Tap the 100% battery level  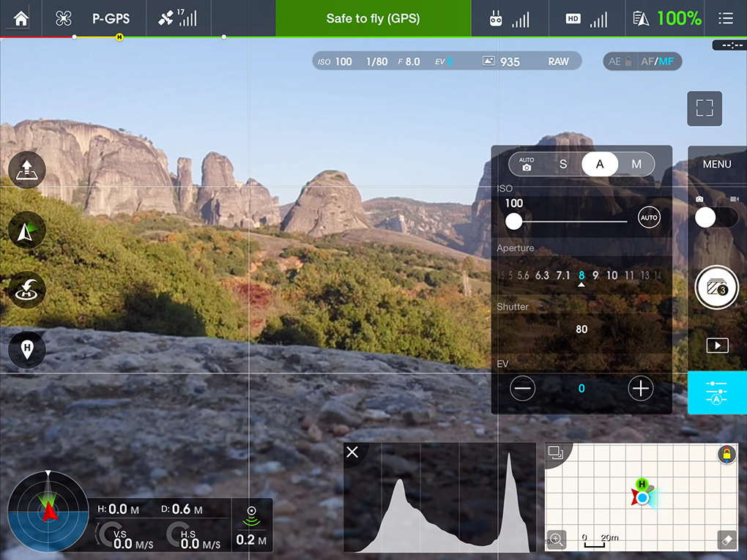679,18
